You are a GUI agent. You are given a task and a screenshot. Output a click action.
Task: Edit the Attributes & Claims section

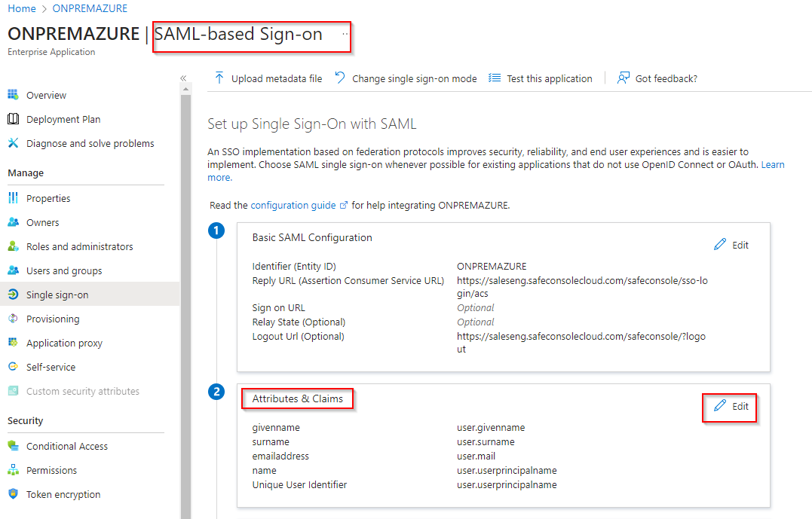click(731, 406)
